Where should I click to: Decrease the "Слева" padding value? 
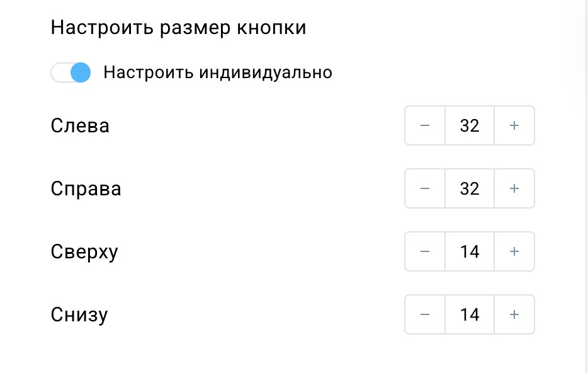coord(425,125)
